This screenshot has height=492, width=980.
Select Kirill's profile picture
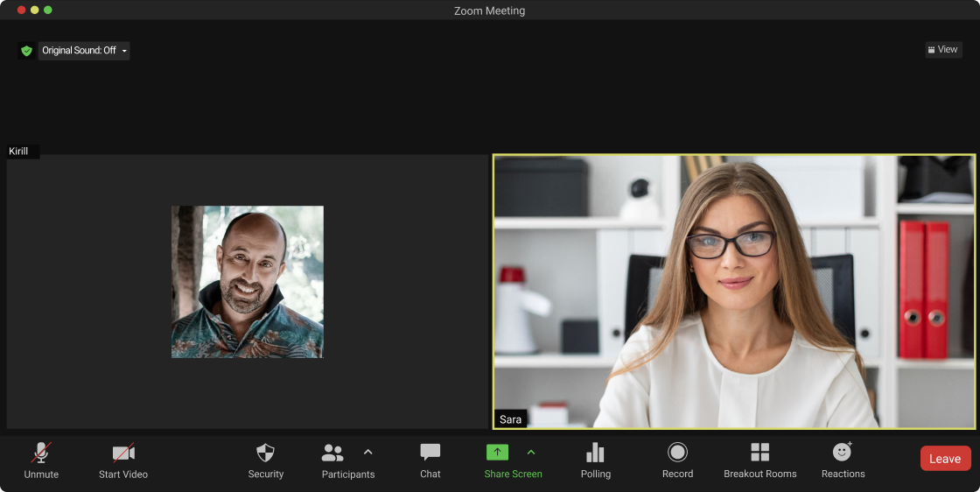pos(248,282)
